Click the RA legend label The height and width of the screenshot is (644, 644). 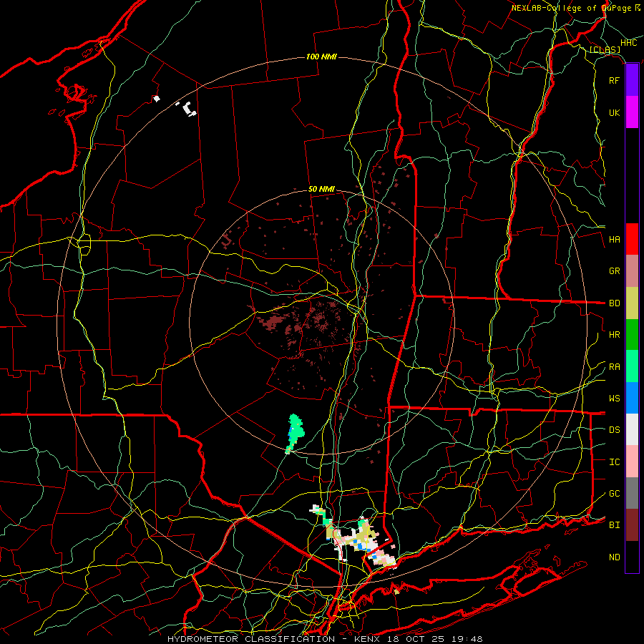[x=614, y=367]
